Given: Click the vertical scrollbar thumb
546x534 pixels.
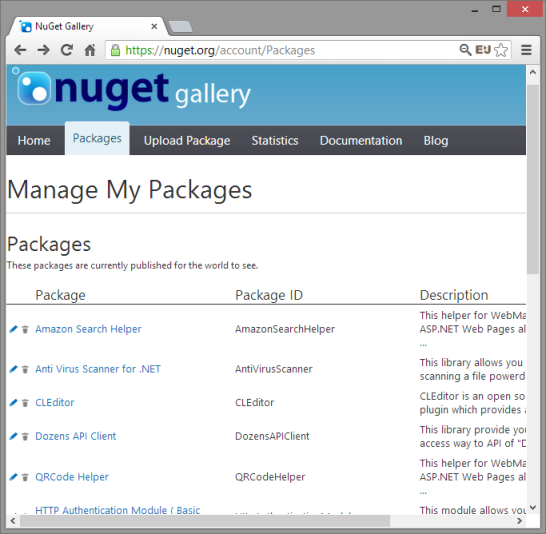Looking at the screenshot, I should click(532, 179).
